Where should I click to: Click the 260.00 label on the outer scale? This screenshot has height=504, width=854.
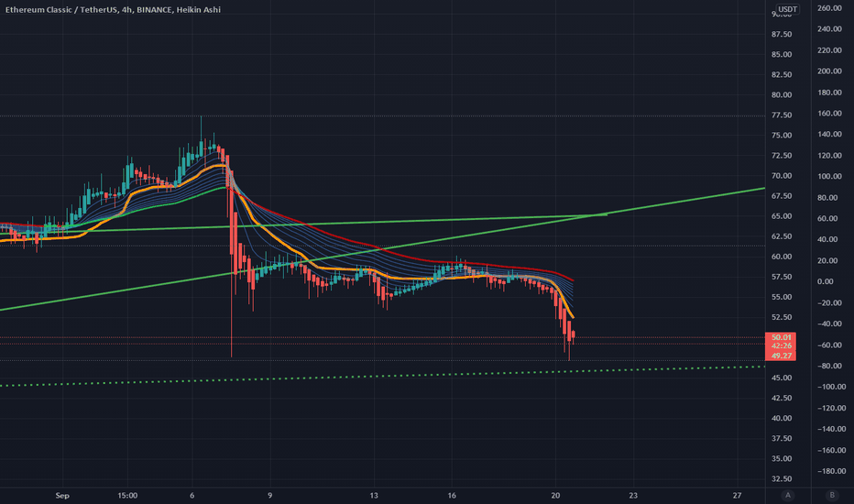(x=829, y=8)
